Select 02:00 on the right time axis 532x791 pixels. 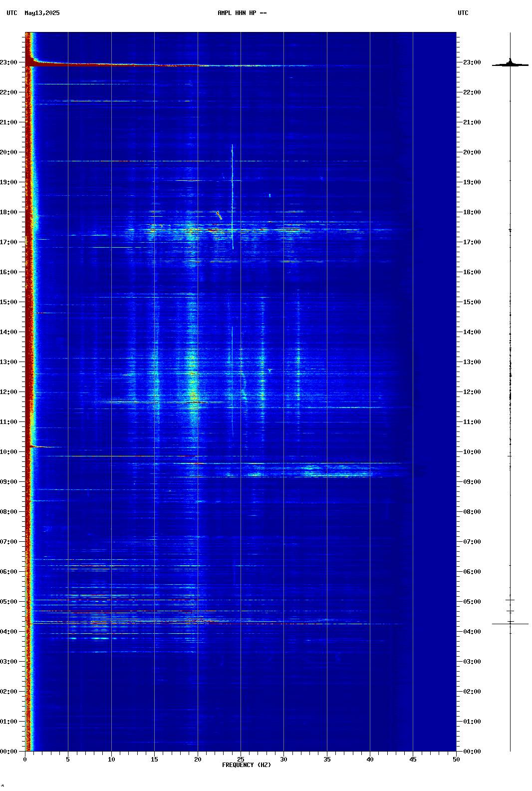472,692
